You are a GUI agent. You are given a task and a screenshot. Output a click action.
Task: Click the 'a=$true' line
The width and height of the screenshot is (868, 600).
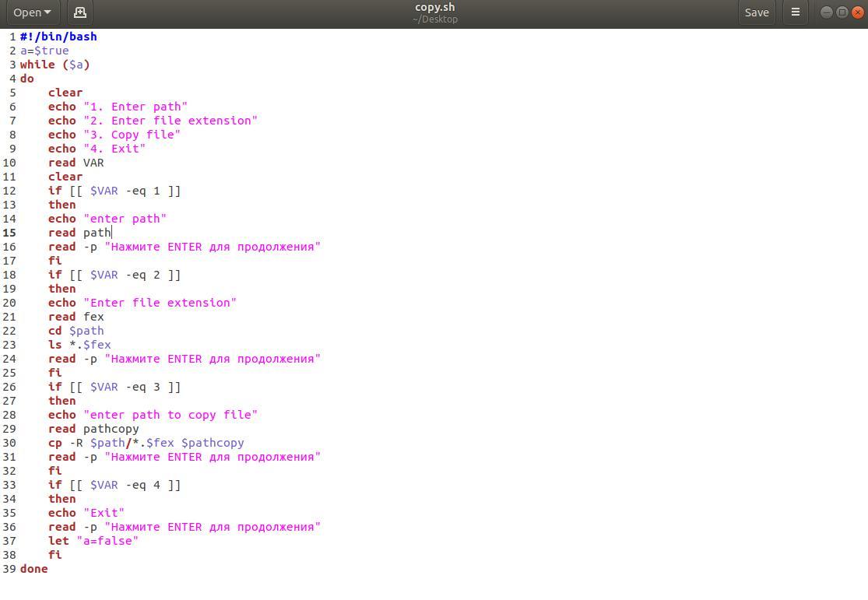pos(45,51)
